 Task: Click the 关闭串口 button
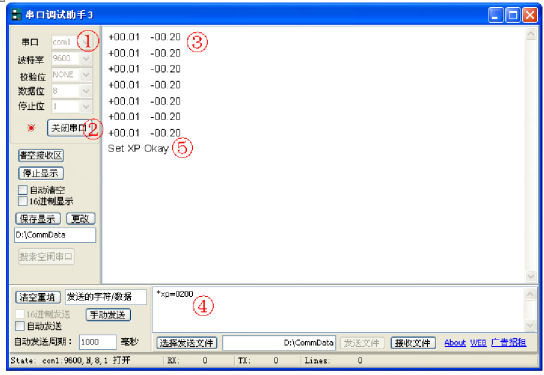coord(68,128)
